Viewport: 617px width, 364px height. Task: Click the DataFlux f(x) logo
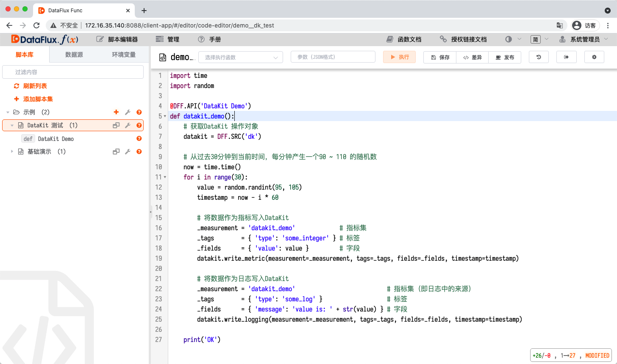click(44, 39)
